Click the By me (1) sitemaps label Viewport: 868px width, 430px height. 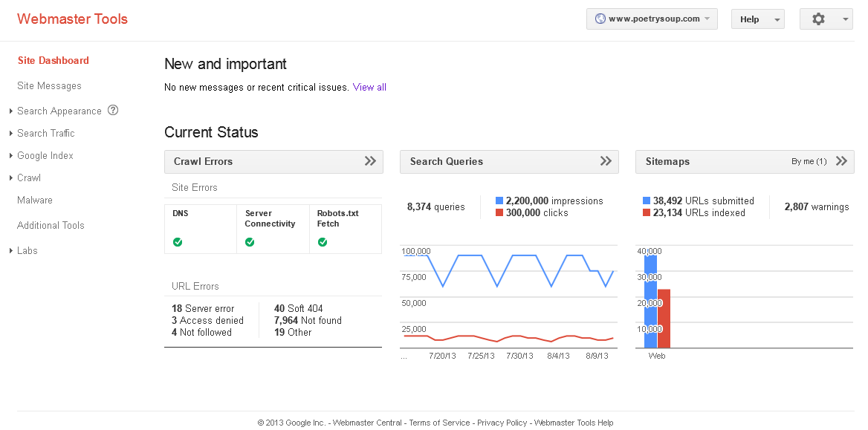tap(809, 162)
